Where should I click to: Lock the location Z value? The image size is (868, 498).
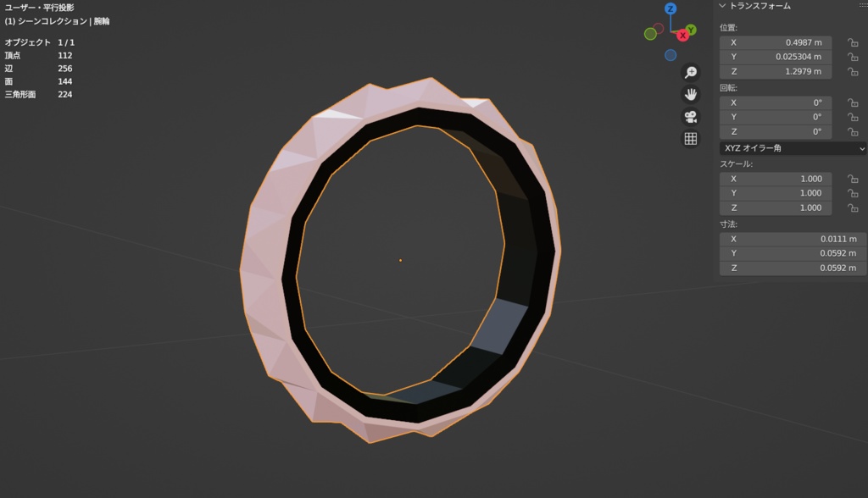[853, 71]
